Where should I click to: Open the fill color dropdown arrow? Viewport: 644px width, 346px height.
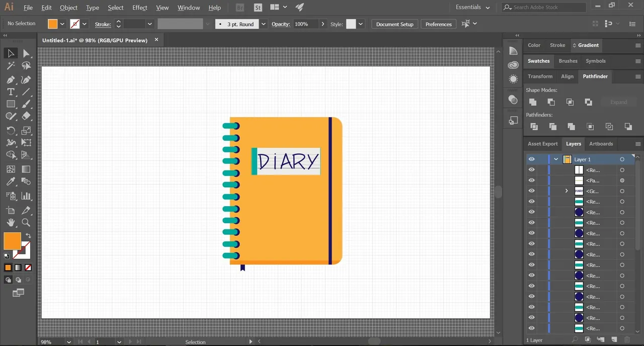click(x=62, y=24)
